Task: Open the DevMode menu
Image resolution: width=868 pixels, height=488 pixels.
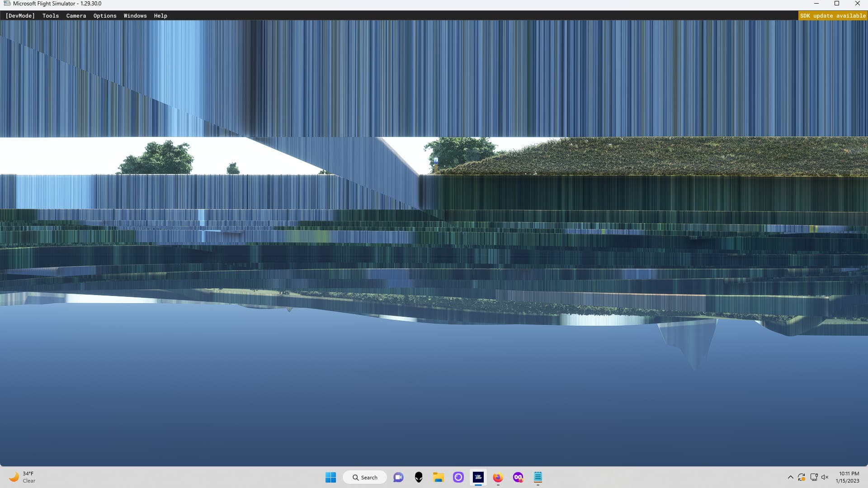Action: click(20, 16)
